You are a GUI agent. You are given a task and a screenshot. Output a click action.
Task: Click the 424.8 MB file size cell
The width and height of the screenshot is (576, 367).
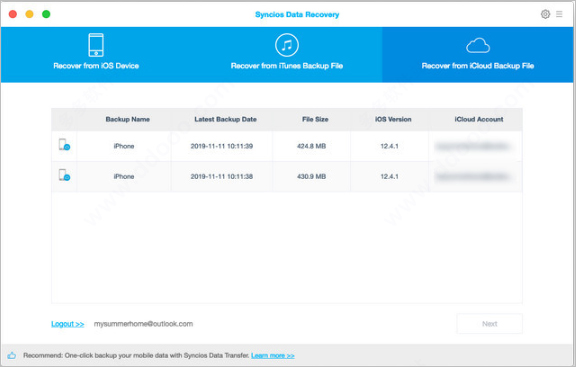[312, 146]
